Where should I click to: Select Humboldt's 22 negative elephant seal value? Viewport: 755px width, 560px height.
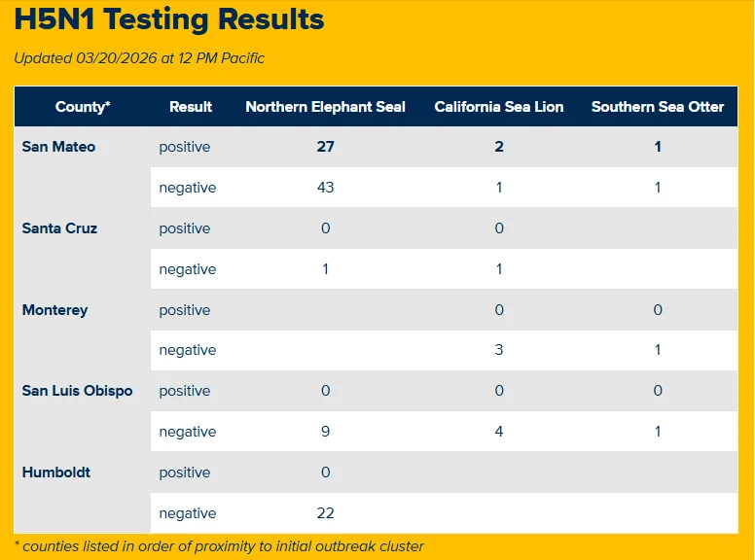coord(326,513)
